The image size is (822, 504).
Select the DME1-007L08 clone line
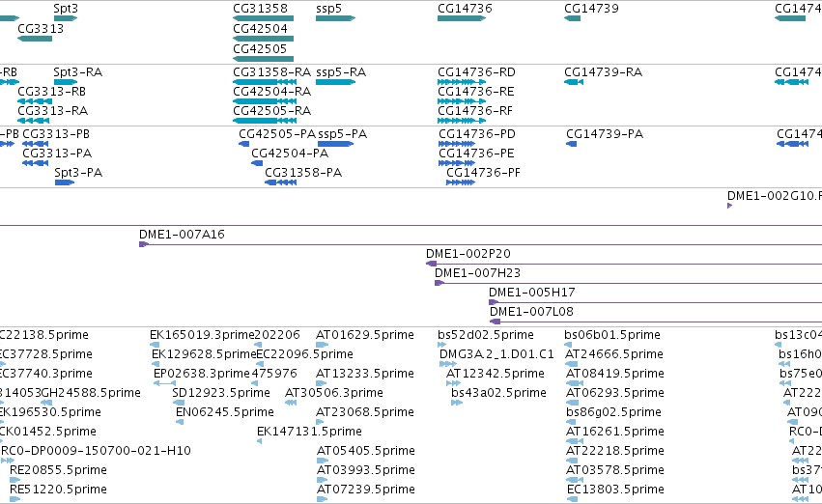tap(656, 322)
